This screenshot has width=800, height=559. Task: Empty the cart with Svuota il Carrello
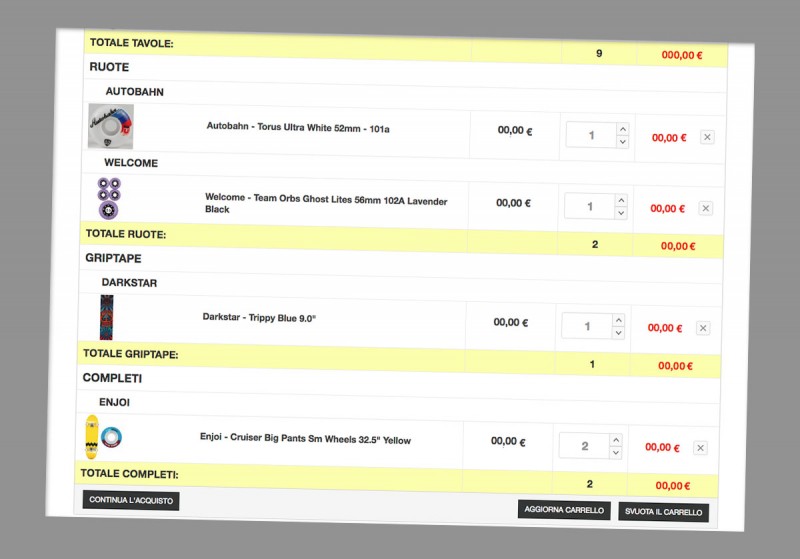pyautogui.click(x=663, y=512)
